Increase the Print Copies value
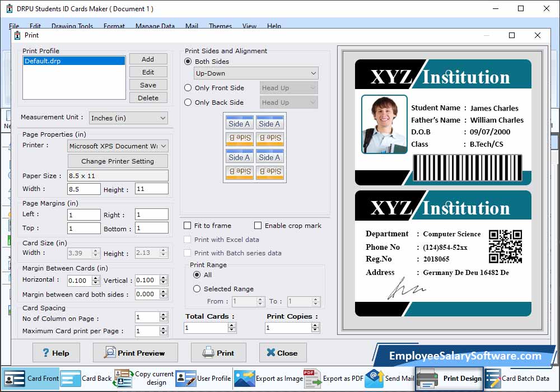560x392 pixels. pos(315,325)
